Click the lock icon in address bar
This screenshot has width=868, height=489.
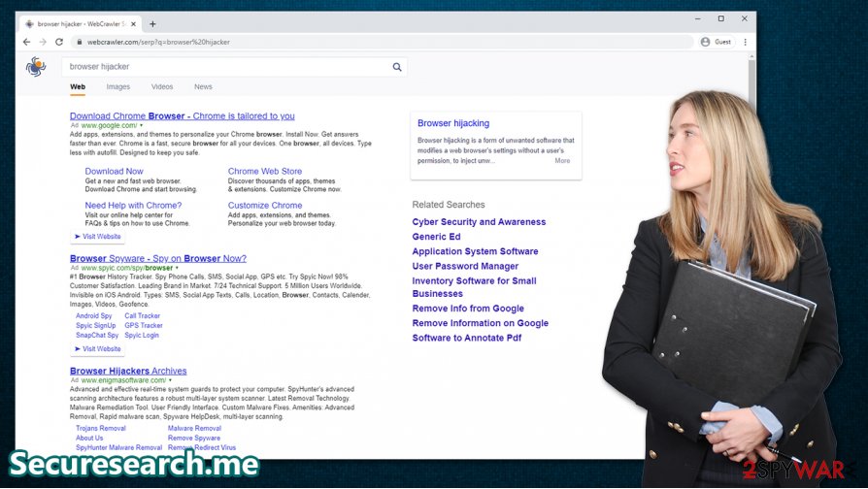[80, 42]
